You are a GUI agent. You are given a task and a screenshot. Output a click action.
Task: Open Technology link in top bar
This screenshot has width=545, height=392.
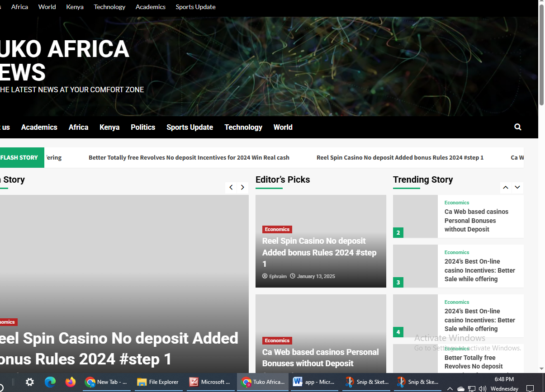pyautogui.click(x=109, y=7)
